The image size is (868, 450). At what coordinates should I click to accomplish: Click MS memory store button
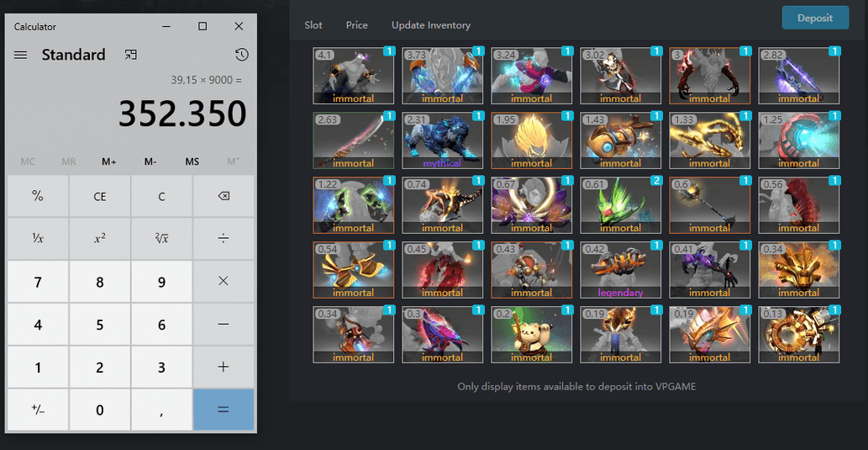(192, 161)
